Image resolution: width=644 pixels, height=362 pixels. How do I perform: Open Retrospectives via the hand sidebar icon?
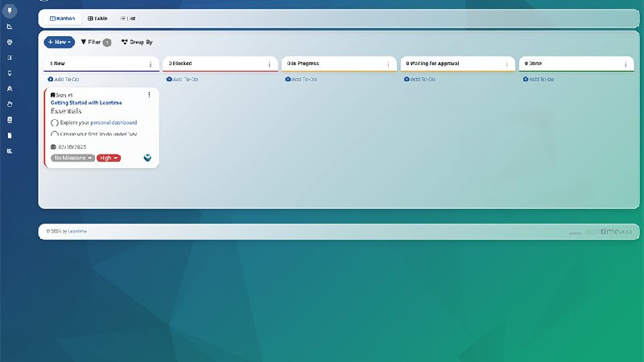10,105
